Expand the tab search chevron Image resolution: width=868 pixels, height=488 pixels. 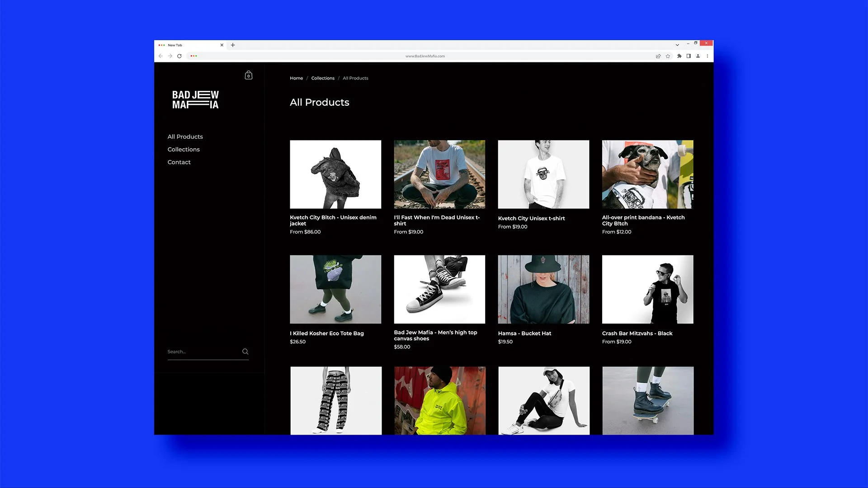[677, 45]
